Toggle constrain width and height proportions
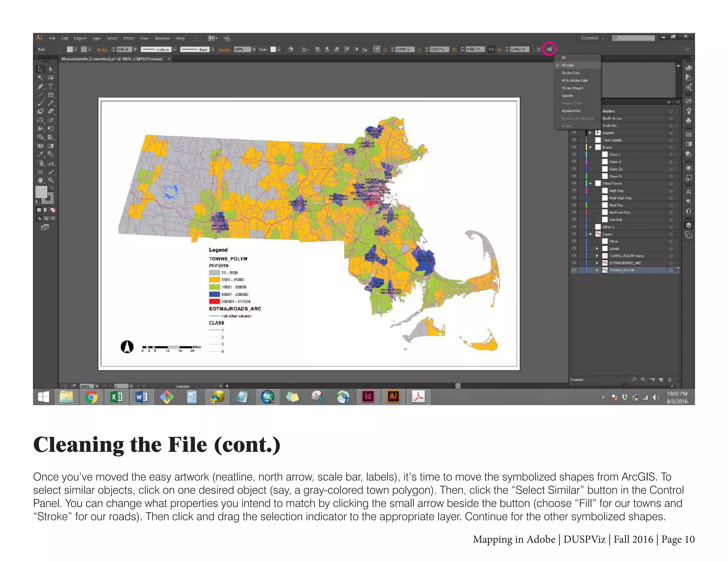 (491, 49)
